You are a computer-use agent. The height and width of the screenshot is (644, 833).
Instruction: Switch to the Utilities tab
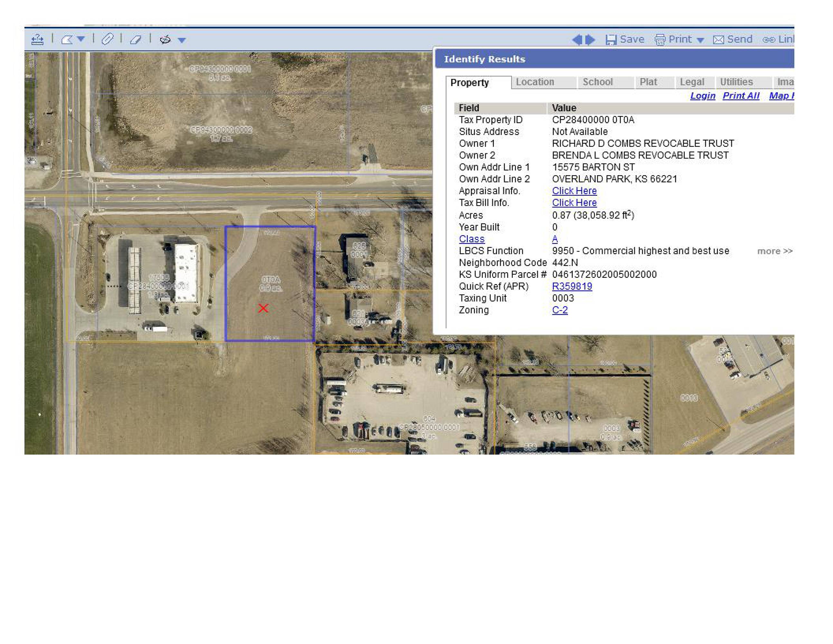pos(736,82)
